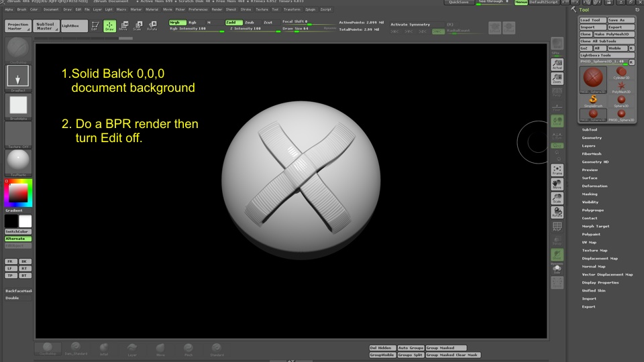Switch to the Move gizmo icon
Screen dimensions: 644x362
click(x=123, y=26)
